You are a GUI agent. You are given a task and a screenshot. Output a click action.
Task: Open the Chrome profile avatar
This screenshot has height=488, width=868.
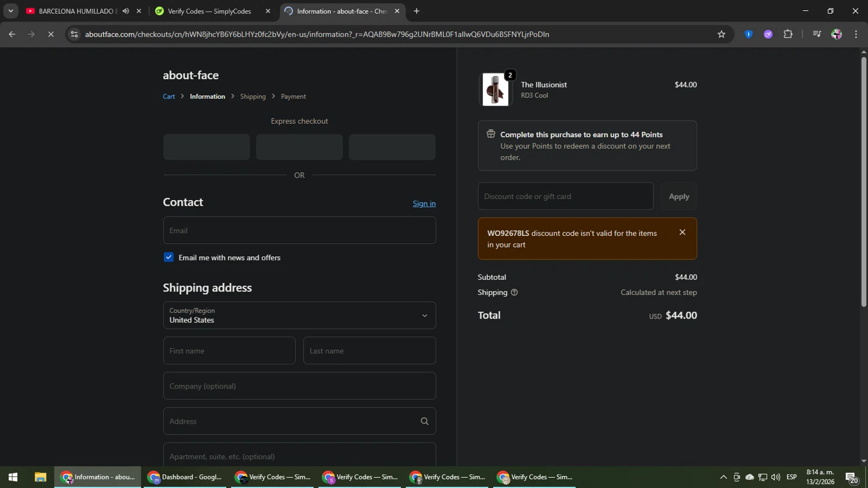click(836, 34)
